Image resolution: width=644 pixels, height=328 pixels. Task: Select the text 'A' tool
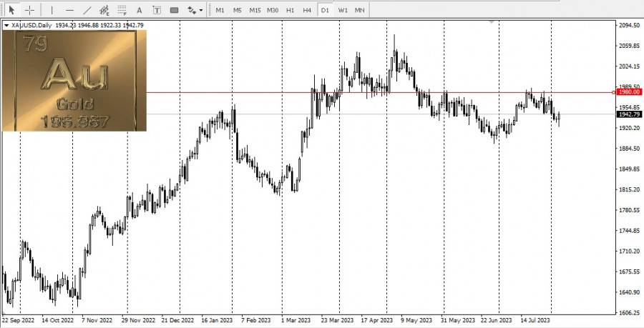point(140,10)
